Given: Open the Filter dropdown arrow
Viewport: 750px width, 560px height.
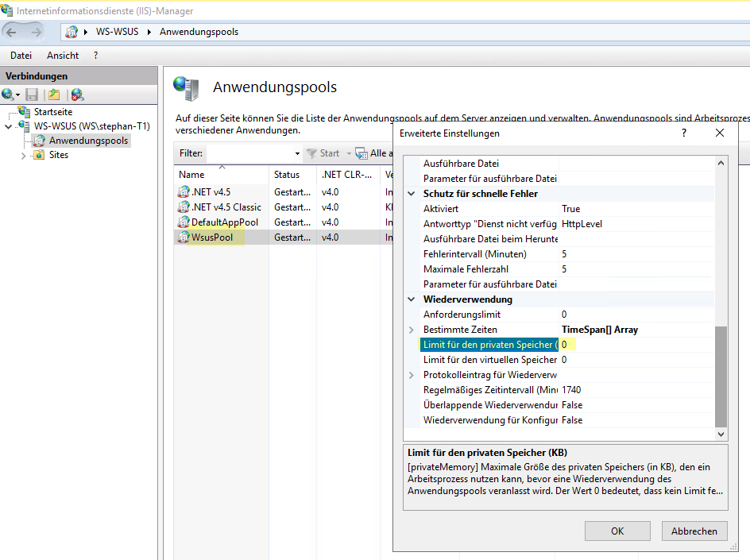Looking at the screenshot, I should 297,153.
